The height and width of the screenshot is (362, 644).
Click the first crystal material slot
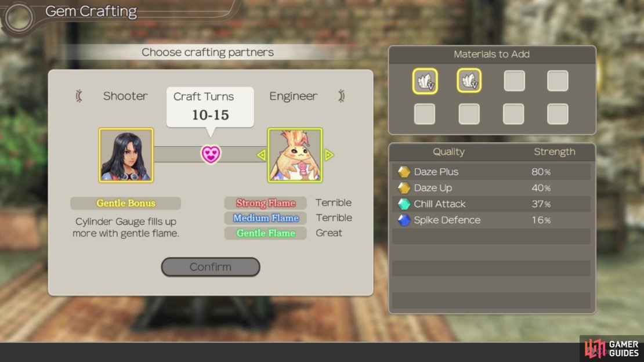click(x=425, y=81)
